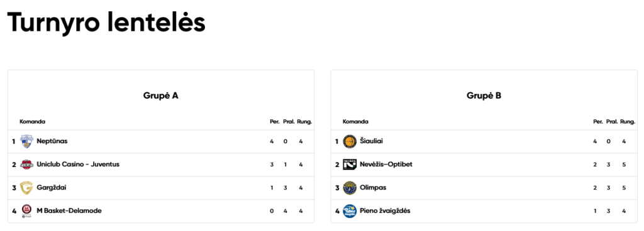The height and width of the screenshot is (231, 644).
Task: Click the M Basket-Delamode logo
Action: click(x=26, y=211)
